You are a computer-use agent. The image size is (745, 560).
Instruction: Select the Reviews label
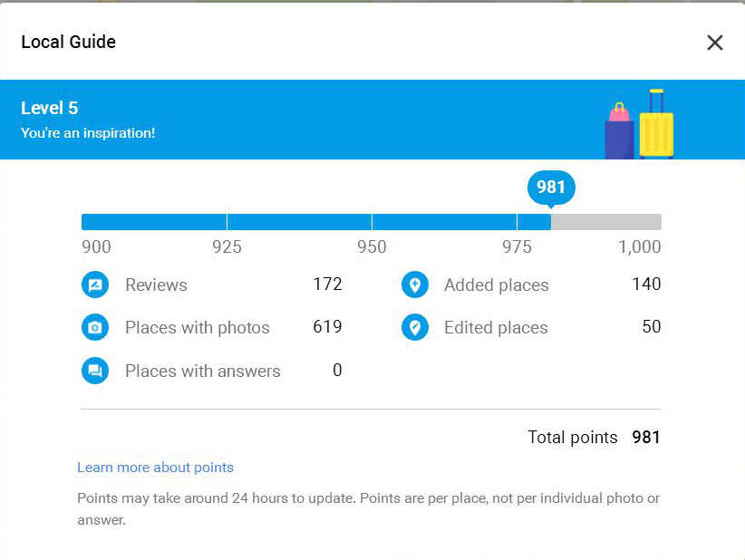tap(156, 285)
